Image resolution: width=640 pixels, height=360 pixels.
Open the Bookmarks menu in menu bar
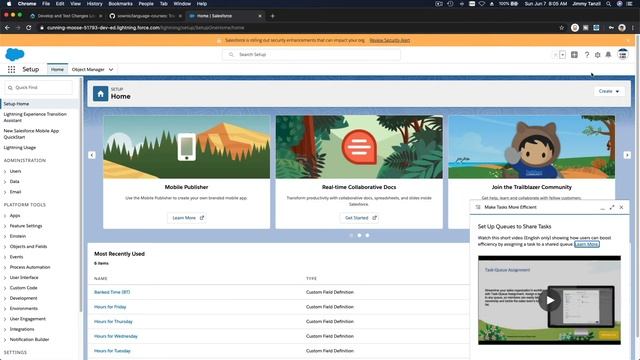point(120,4)
